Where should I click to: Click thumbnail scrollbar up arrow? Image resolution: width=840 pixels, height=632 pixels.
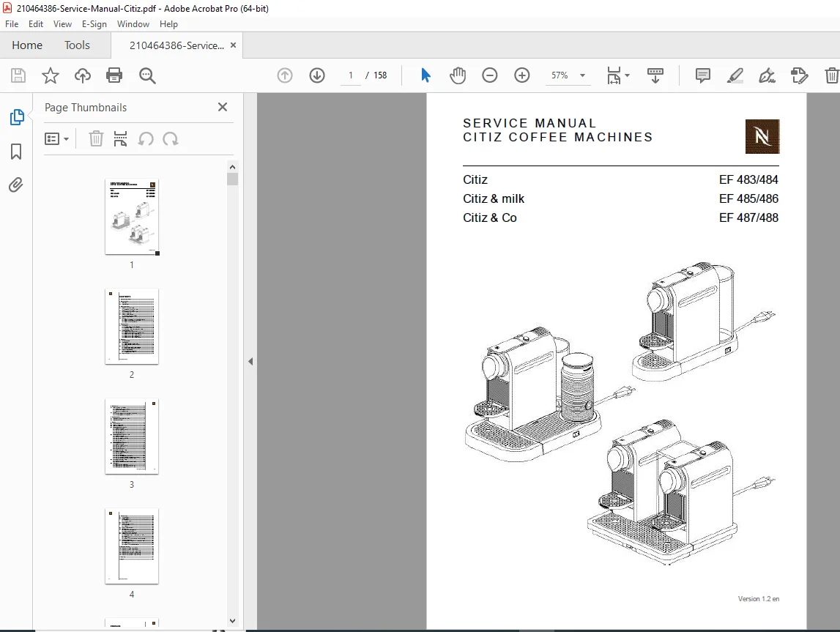(232, 166)
